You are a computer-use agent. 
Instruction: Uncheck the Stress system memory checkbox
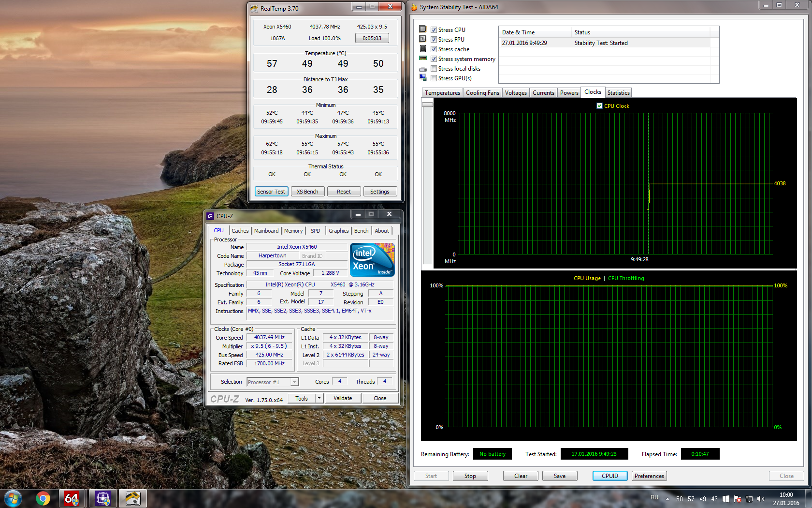click(434, 59)
